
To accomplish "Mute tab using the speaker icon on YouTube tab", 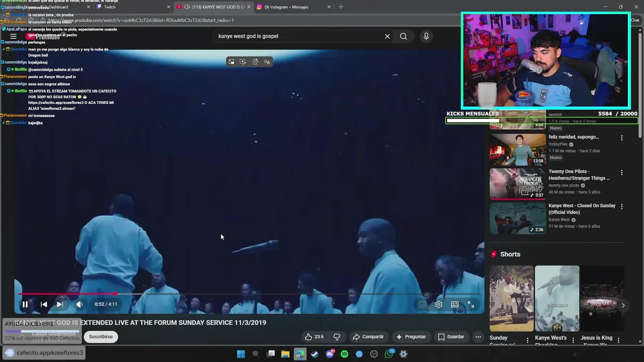I will (187, 7).
